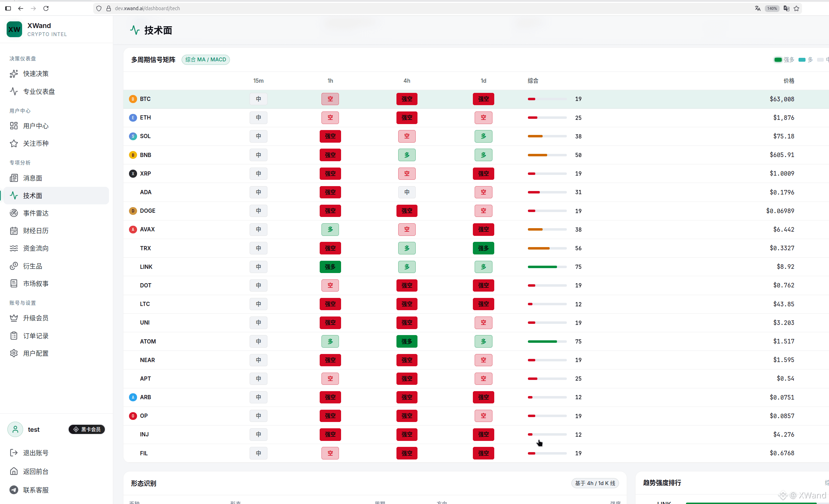Open 专业仪表盘 pulse icon
The image size is (829, 504).
click(x=14, y=91)
